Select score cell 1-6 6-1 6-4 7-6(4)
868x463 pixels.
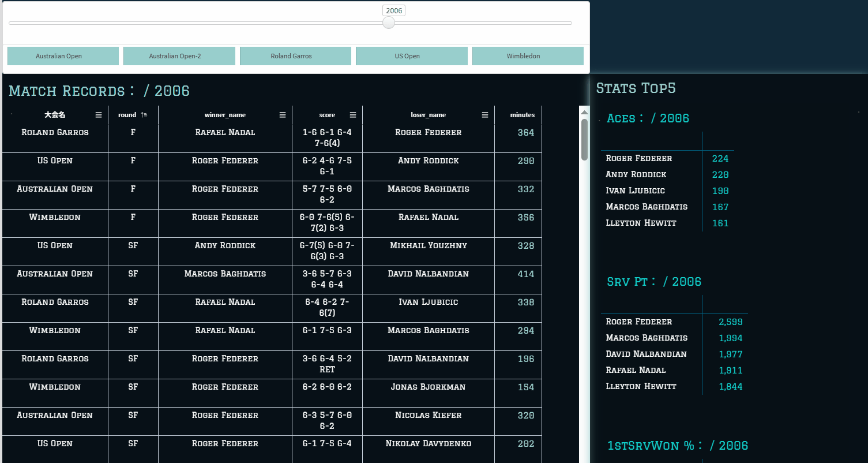pyautogui.click(x=327, y=139)
